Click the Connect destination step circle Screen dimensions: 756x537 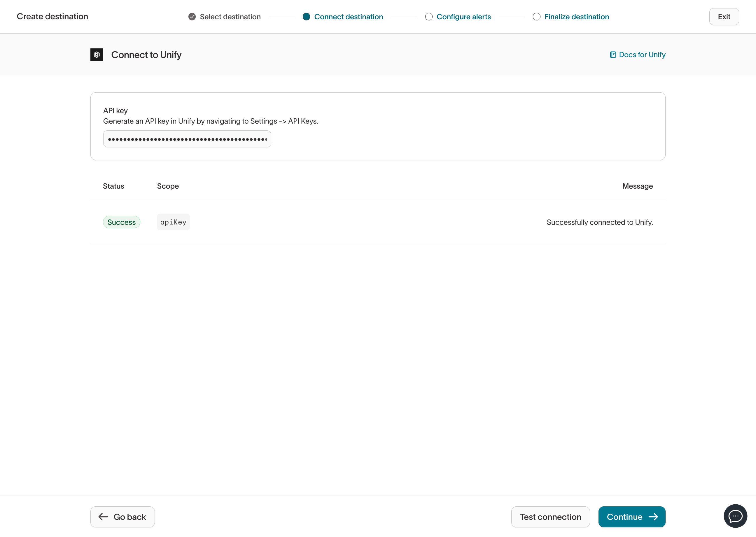click(x=306, y=17)
